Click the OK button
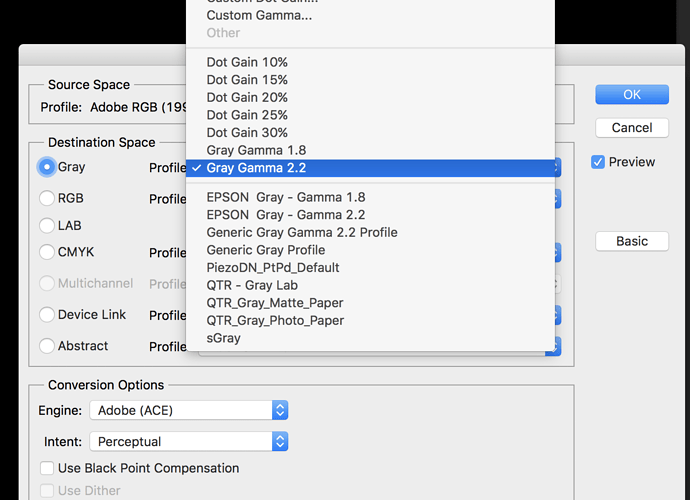 631,94
